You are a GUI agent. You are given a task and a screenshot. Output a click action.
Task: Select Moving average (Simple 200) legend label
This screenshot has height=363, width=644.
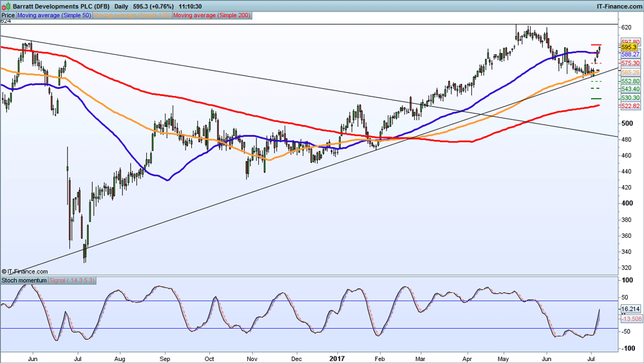(x=212, y=15)
